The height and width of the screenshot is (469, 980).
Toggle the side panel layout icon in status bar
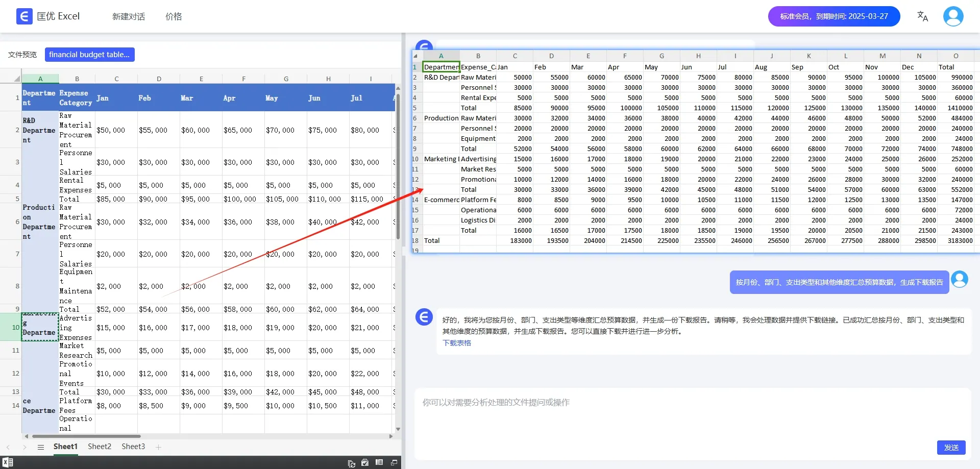(x=379, y=462)
